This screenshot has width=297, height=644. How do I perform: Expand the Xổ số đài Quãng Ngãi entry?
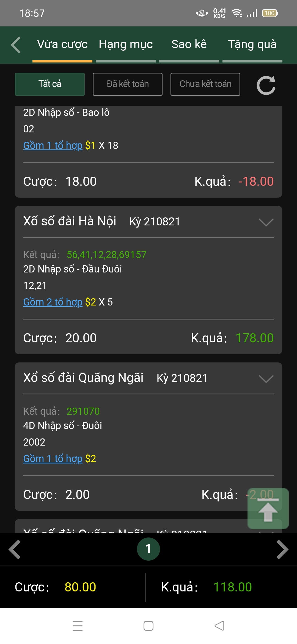266,379
